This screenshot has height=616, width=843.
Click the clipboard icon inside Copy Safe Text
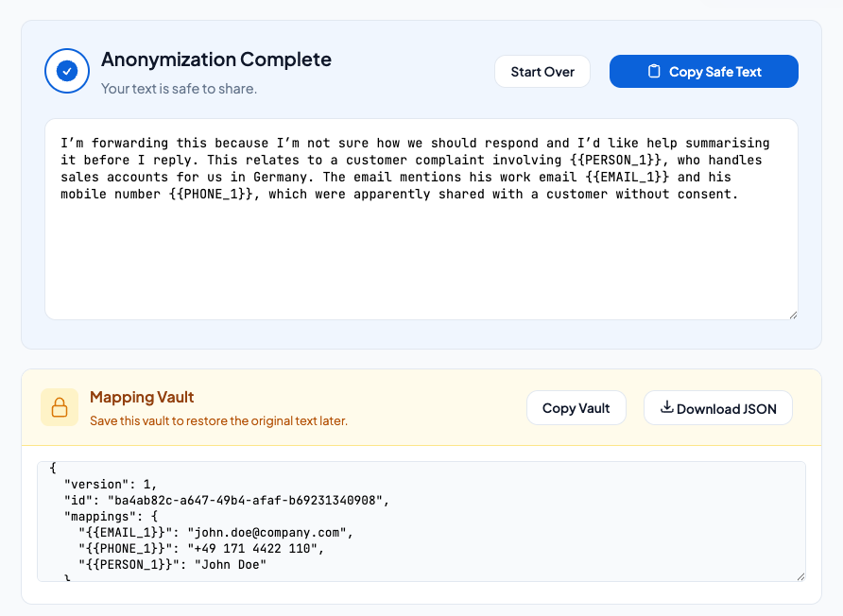[x=653, y=71]
